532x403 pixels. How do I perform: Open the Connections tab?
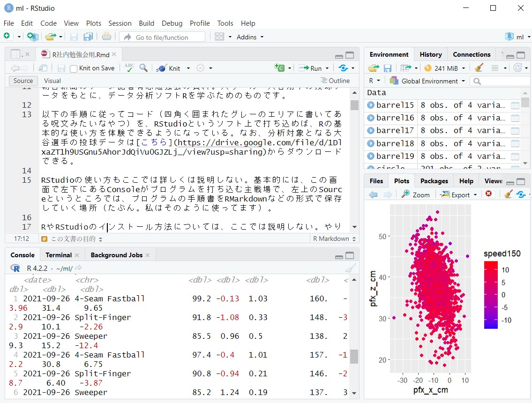coord(472,55)
